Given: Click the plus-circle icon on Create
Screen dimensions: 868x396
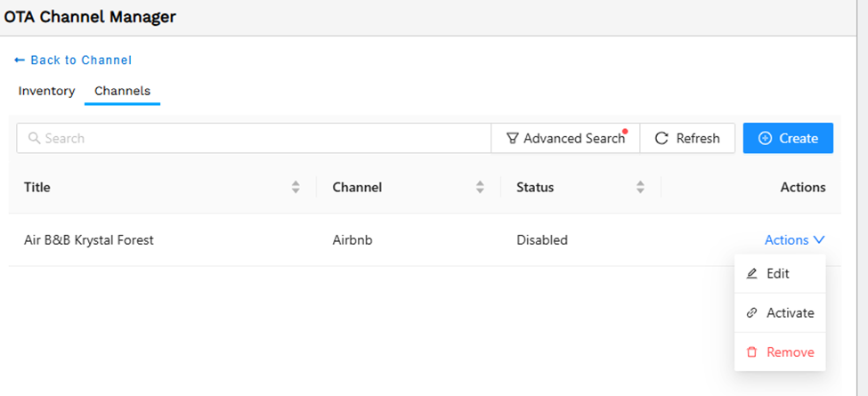Looking at the screenshot, I should [765, 138].
